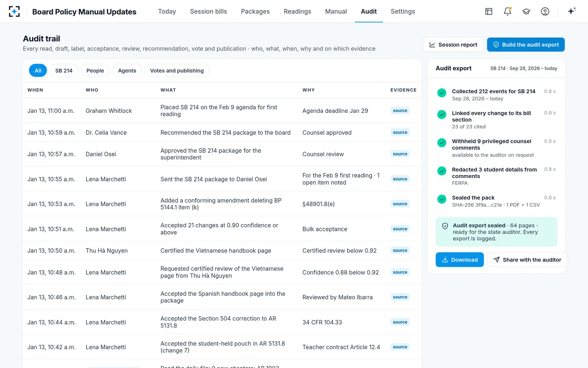Click the EVIDENCE column header
This screenshot has width=588, height=368.
coord(403,90)
